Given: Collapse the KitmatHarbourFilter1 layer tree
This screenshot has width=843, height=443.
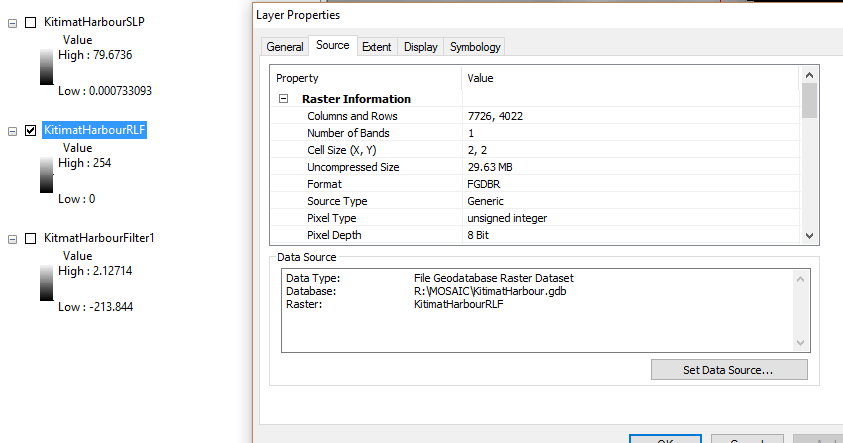Looking at the screenshot, I should point(12,238).
